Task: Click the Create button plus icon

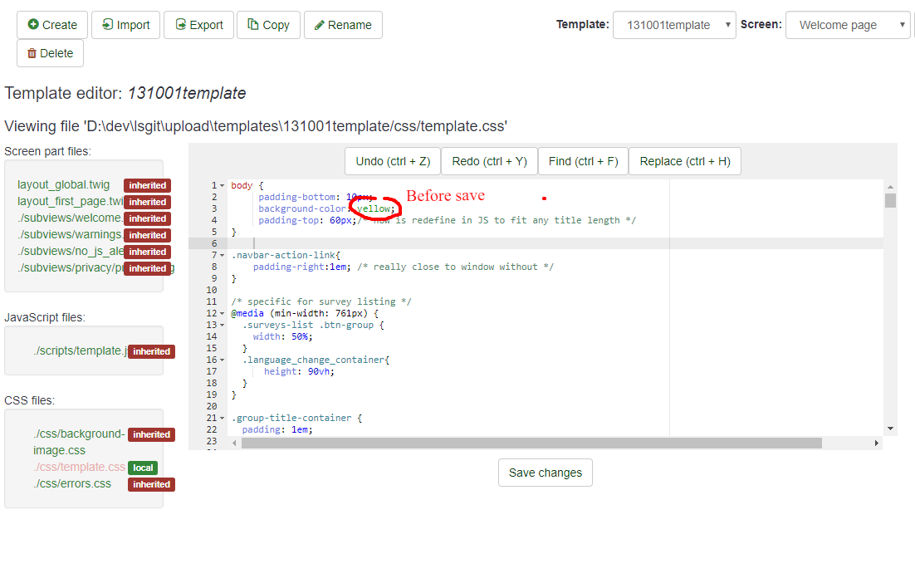Action: (x=33, y=25)
